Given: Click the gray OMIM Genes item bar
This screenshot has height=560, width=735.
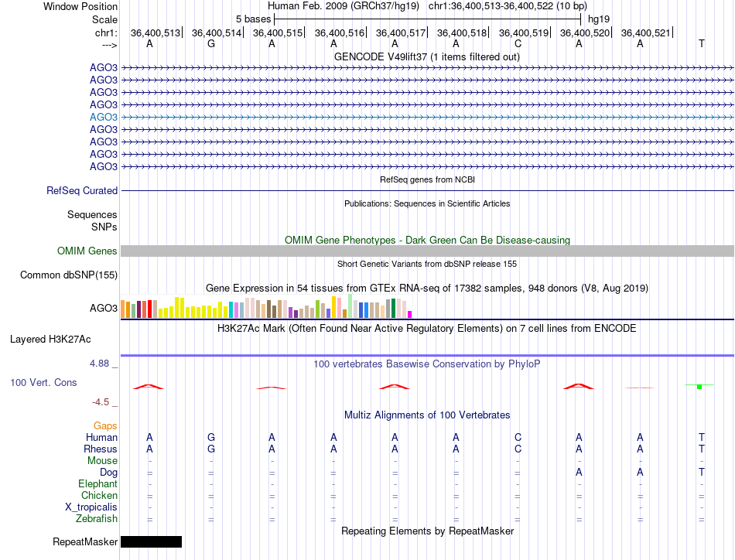Looking at the screenshot, I should point(427,251).
